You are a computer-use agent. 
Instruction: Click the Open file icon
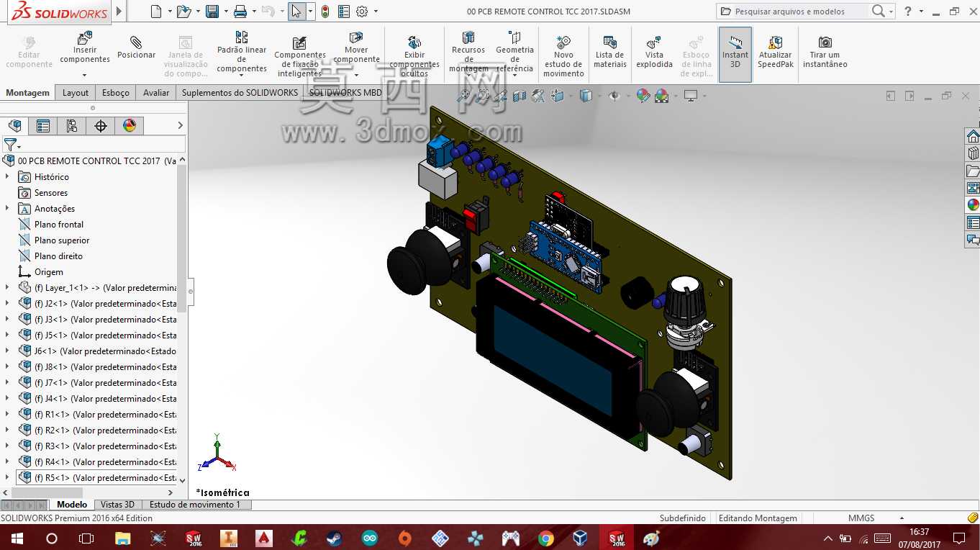coord(183,12)
